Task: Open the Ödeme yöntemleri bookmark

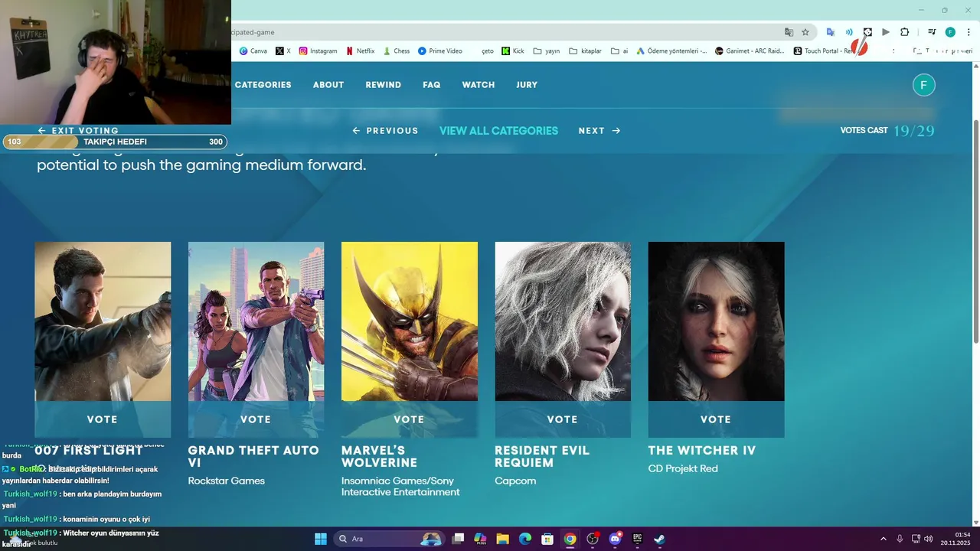Action: [x=671, y=51]
